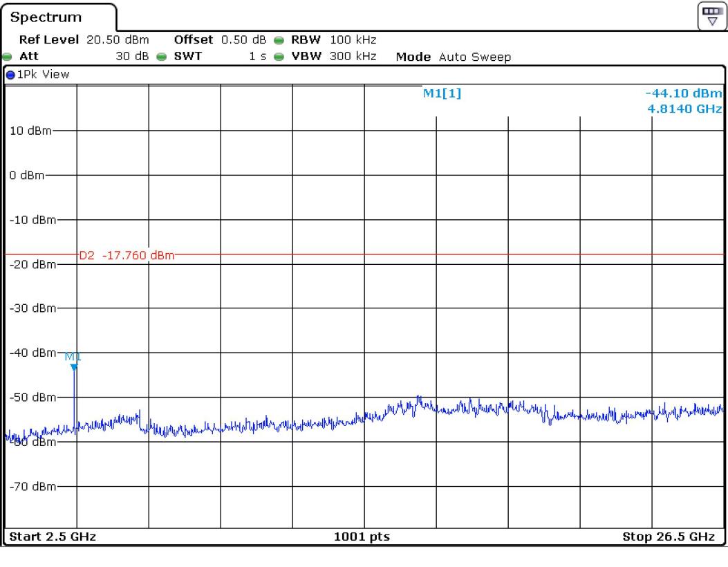Click the toolbar dropdown icon at top right

711,17
